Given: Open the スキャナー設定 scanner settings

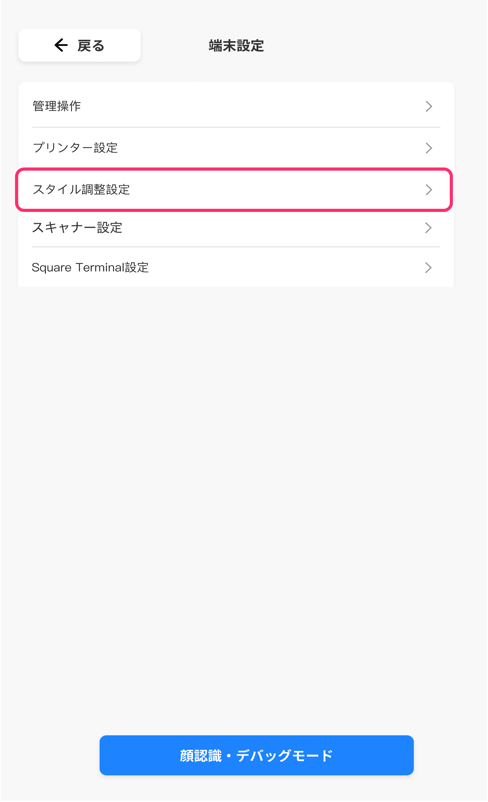Looking at the screenshot, I should pos(236,228).
